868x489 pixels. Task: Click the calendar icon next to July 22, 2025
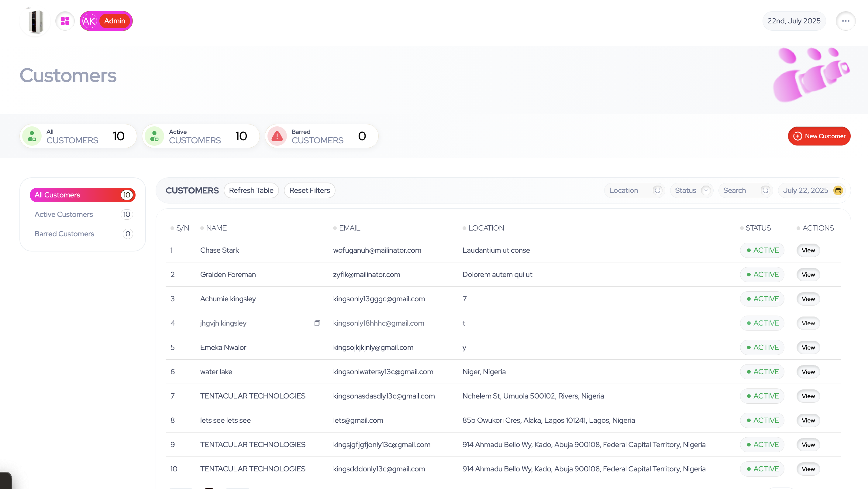(x=838, y=190)
